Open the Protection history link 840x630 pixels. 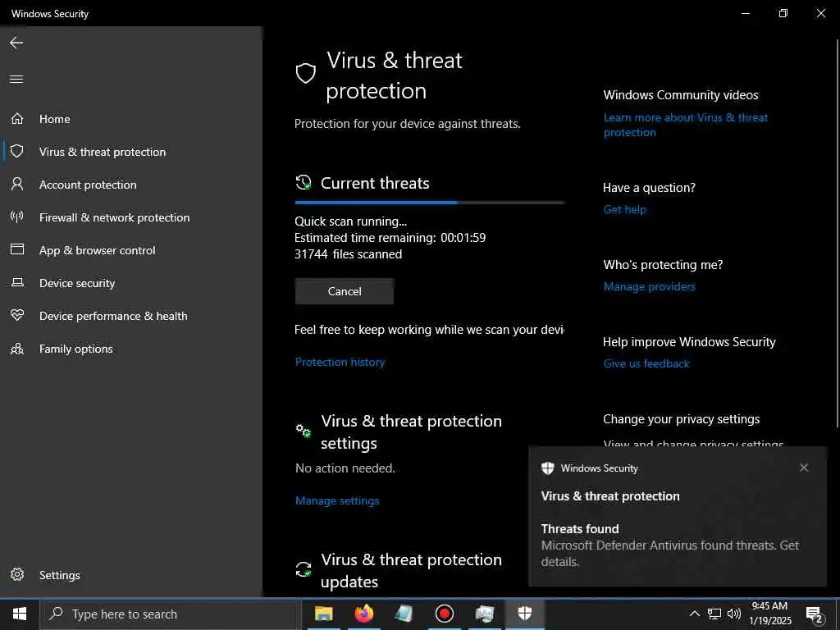(340, 362)
